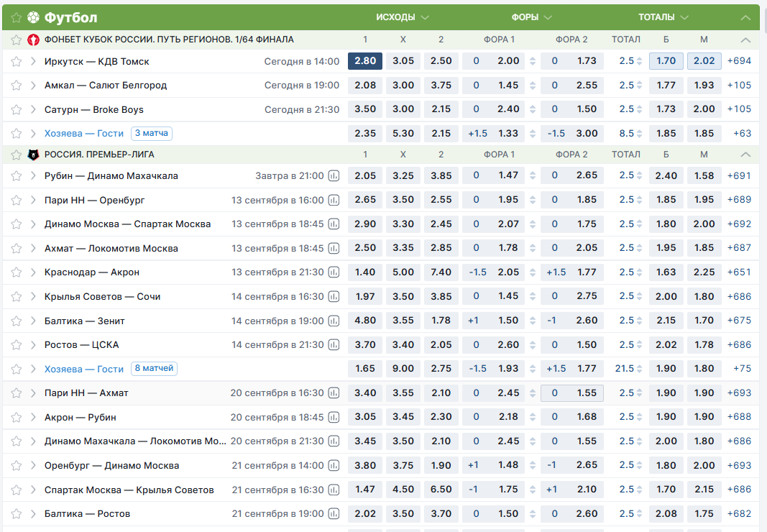Screen dimensions: 767x532
Task: Star the Иркутск — КДВ Томск match
Action: [16, 61]
